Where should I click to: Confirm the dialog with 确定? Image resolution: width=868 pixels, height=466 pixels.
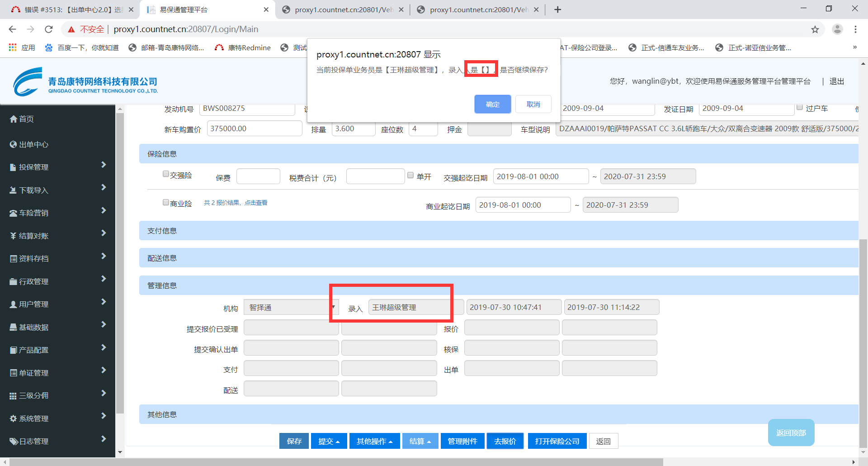(x=492, y=104)
